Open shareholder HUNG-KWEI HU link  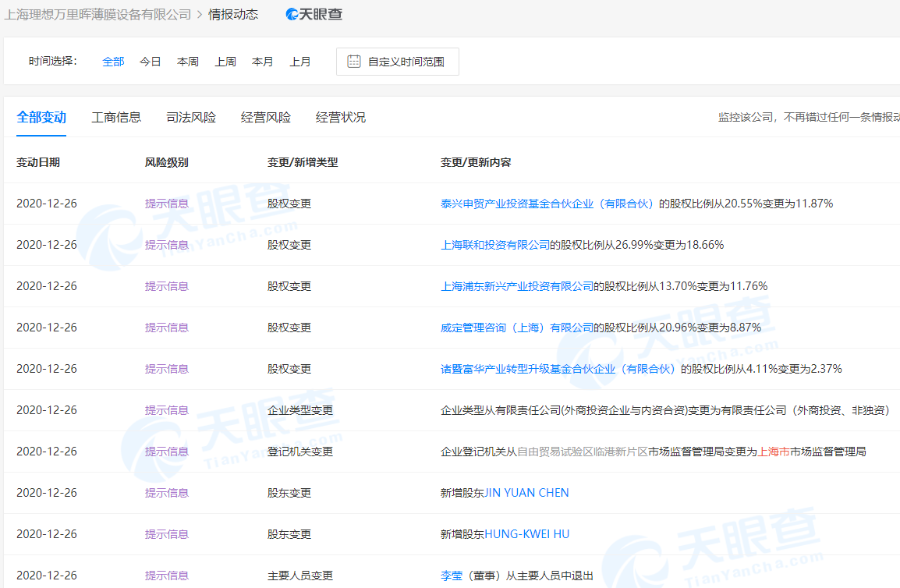click(x=527, y=534)
